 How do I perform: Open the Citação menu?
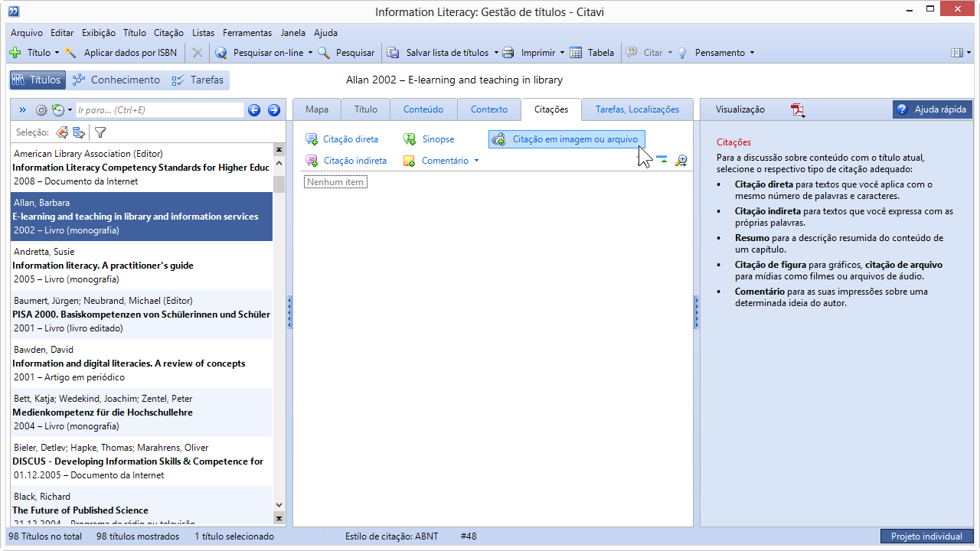168,33
